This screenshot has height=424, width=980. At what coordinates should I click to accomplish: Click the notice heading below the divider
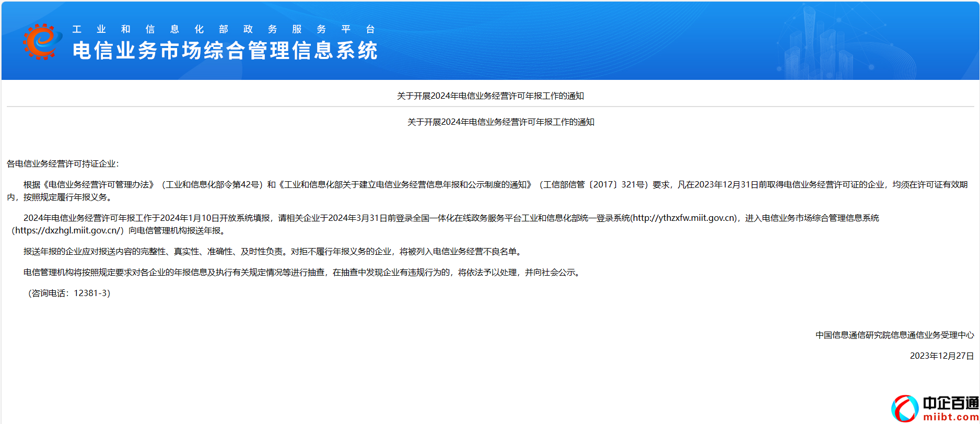point(500,122)
